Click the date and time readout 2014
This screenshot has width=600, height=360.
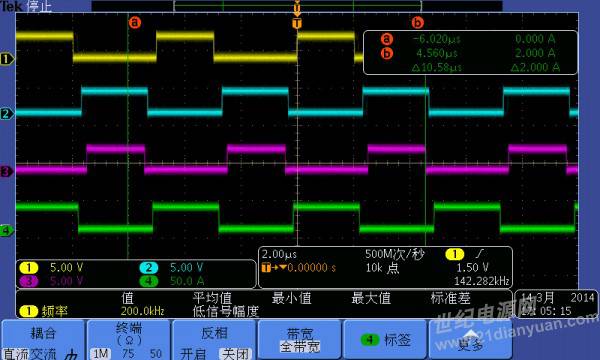pyautogui.click(x=556, y=304)
